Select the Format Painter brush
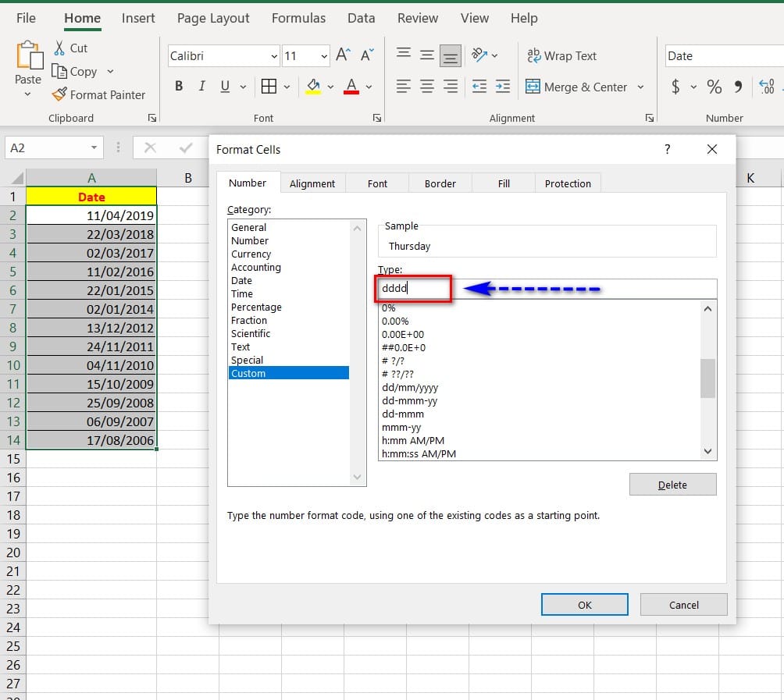 [x=59, y=94]
